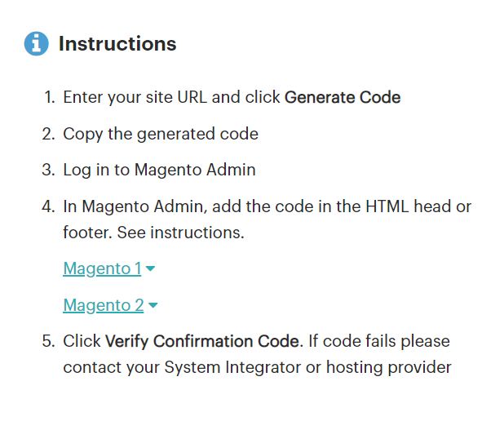Click the blue info icon beside Instructions
504x430 pixels.
(x=37, y=44)
